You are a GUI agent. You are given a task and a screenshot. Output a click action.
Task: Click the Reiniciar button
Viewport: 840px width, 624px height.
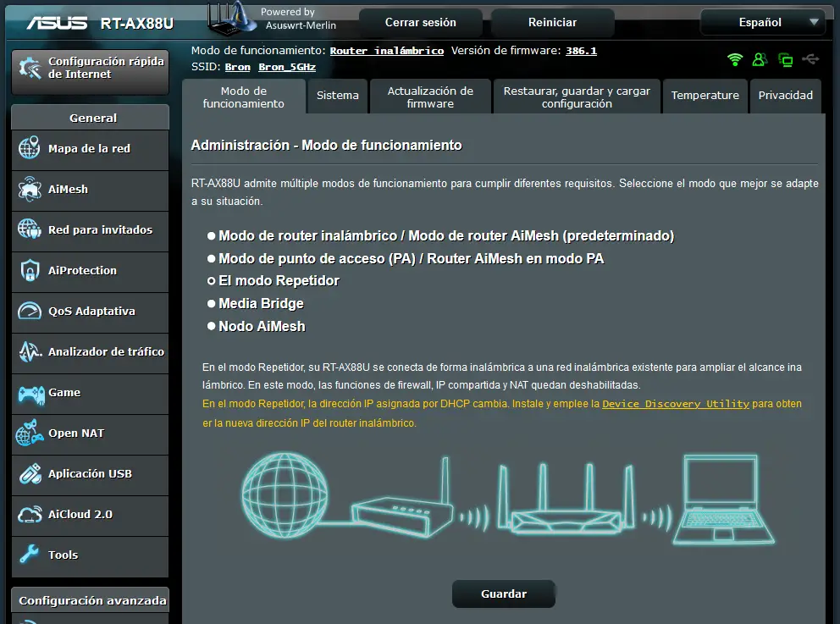[552, 23]
